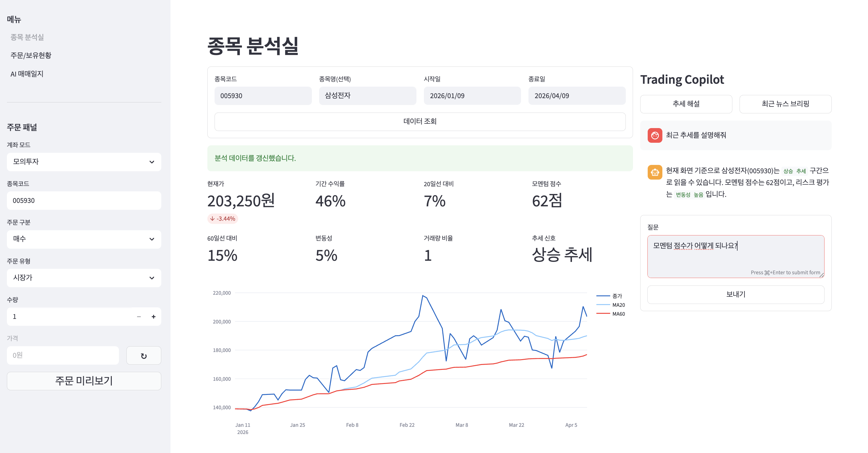Image resolution: width=868 pixels, height=453 pixels.
Task: Decrease 수량 using the minus stepper
Action: click(138, 317)
